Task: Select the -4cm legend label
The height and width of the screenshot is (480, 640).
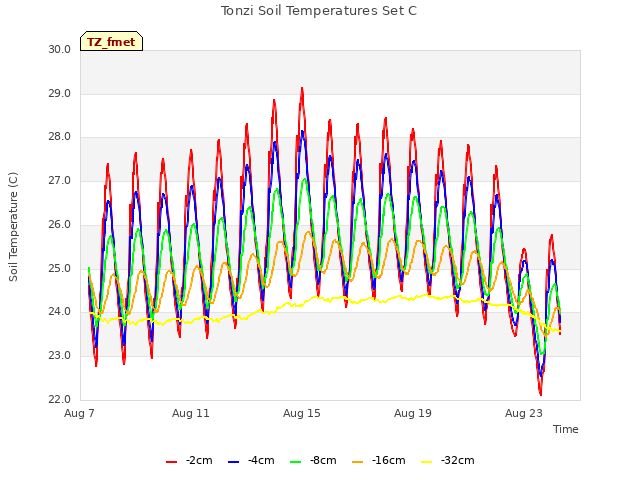Action: (261, 461)
